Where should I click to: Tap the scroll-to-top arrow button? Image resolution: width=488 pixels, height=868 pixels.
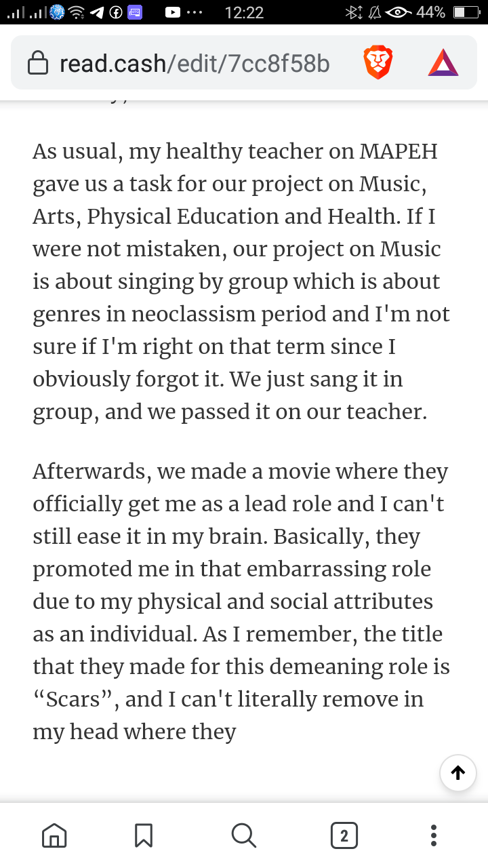pos(457,772)
